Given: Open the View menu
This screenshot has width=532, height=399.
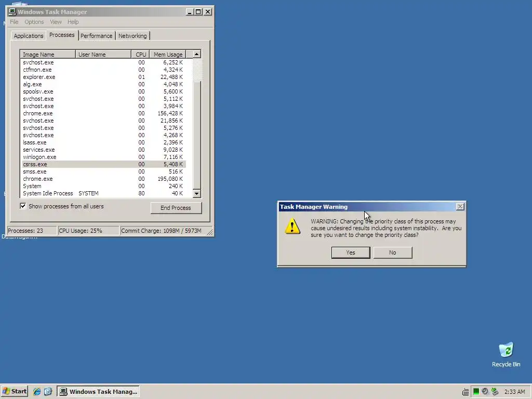Looking at the screenshot, I should 56,22.
